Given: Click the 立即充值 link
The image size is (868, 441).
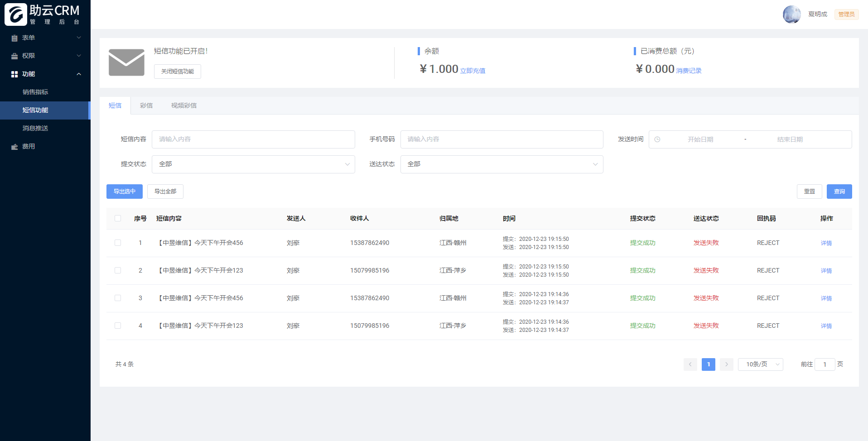Looking at the screenshot, I should [473, 71].
